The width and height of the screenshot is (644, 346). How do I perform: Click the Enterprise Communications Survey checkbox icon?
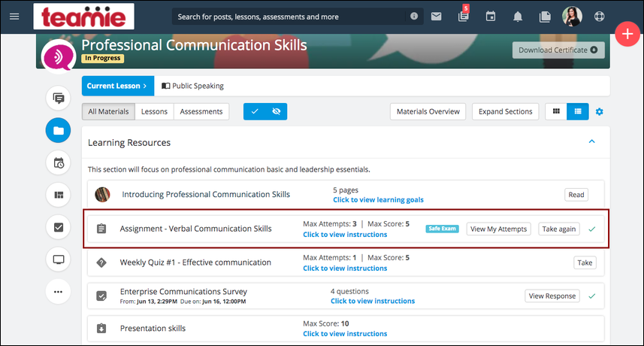pos(101,296)
